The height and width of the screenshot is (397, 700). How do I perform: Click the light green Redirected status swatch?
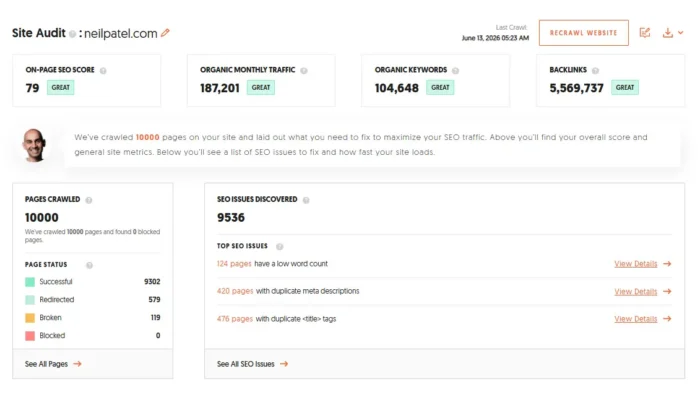click(30, 300)
